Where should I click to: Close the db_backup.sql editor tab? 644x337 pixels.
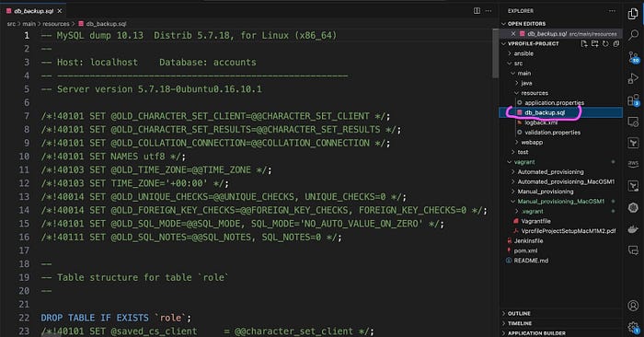click(60, 11)
